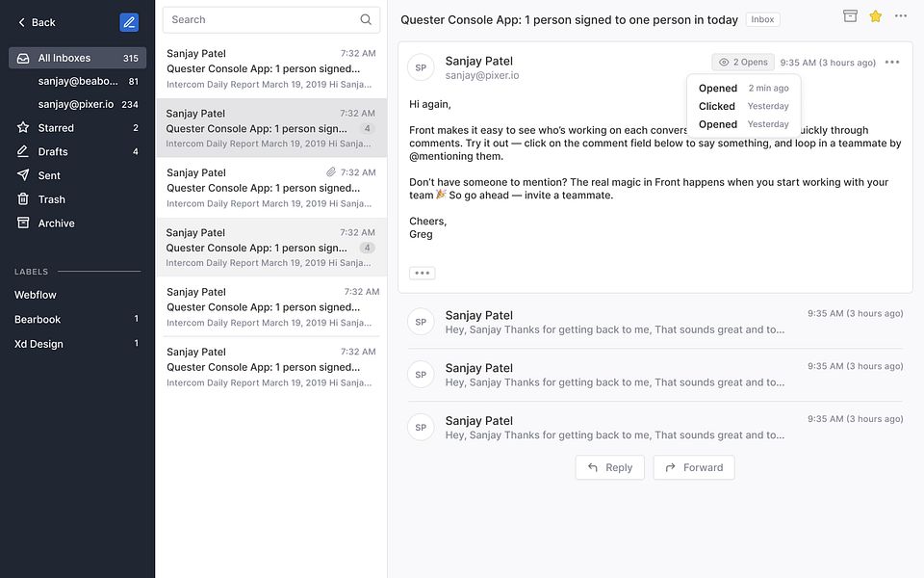Click the search magnifier icon
The image size is (924, 578).
(366, 19)
